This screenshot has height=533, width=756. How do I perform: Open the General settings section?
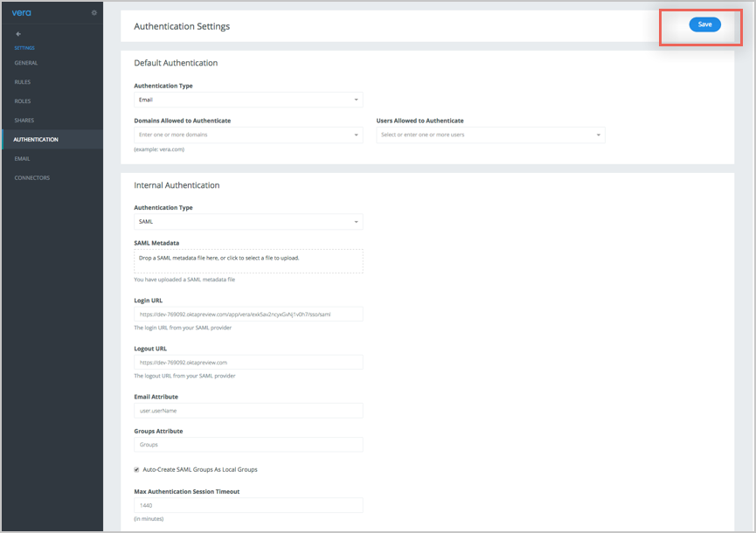tap(26, 63)
